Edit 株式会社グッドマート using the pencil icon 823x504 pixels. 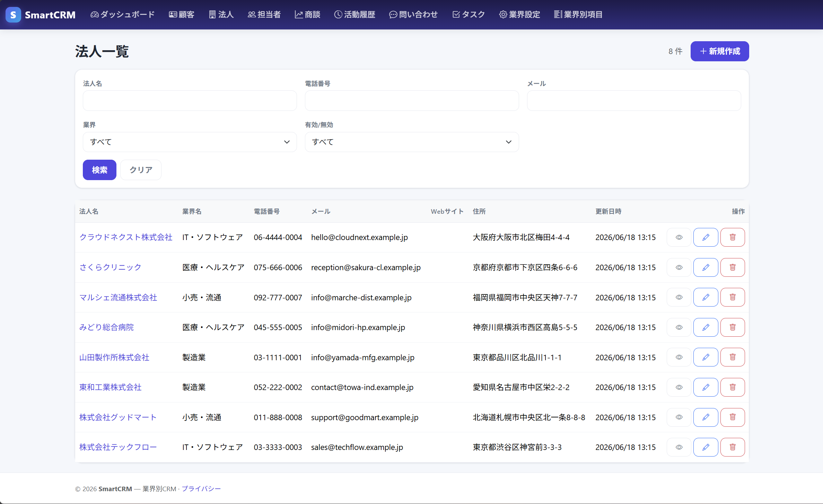point(706,417)
